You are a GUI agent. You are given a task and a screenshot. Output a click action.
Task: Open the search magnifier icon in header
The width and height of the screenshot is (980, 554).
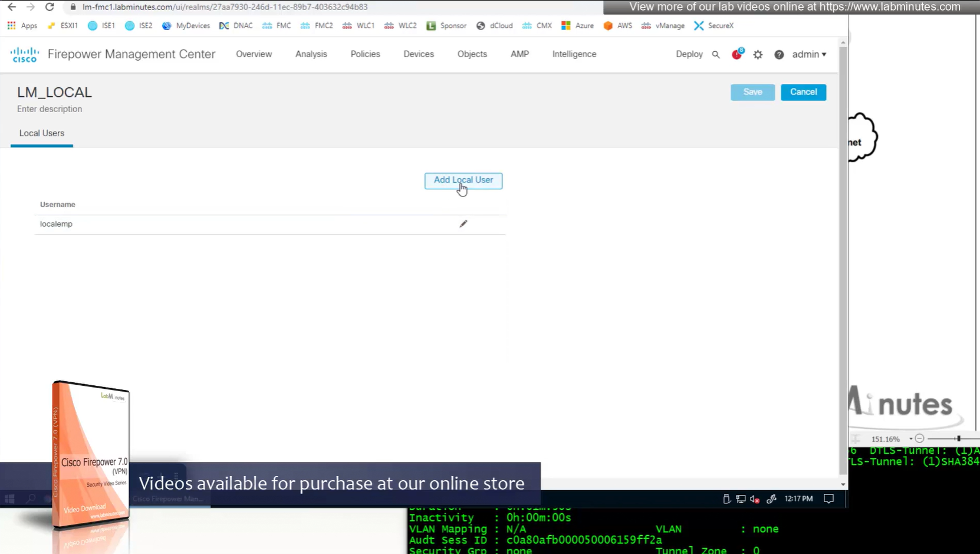715,54
